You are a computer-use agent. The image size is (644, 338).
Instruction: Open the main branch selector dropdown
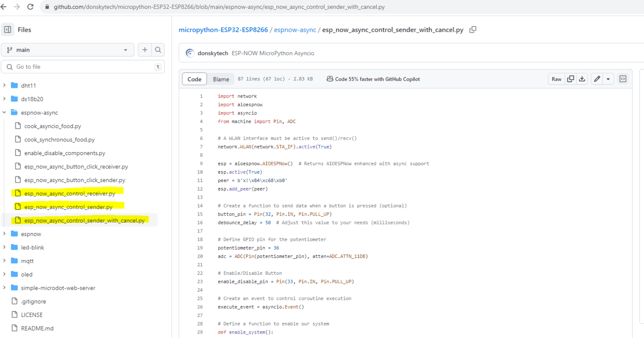68,49
